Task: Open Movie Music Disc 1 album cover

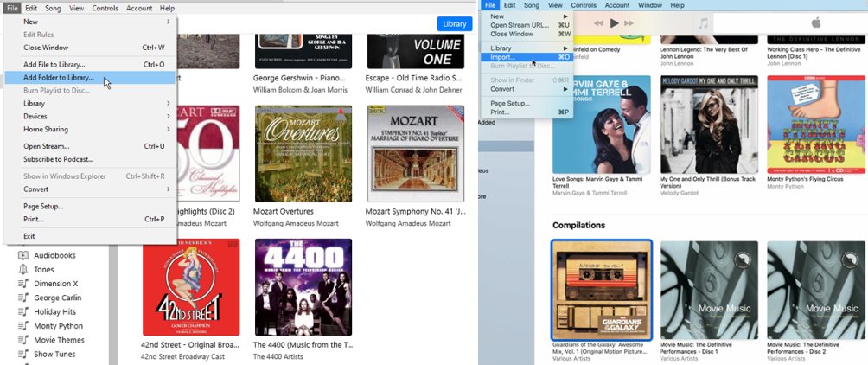Action: [x=709, y=291]
